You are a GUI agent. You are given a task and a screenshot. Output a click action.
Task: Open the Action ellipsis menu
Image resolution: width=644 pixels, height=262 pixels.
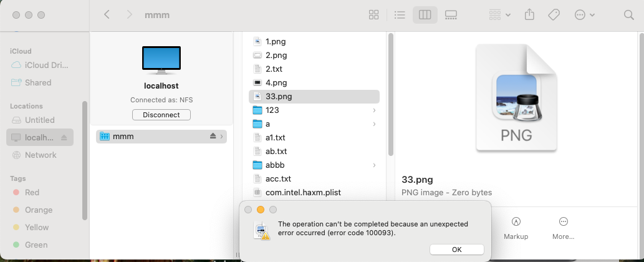(x=584, y=14)
